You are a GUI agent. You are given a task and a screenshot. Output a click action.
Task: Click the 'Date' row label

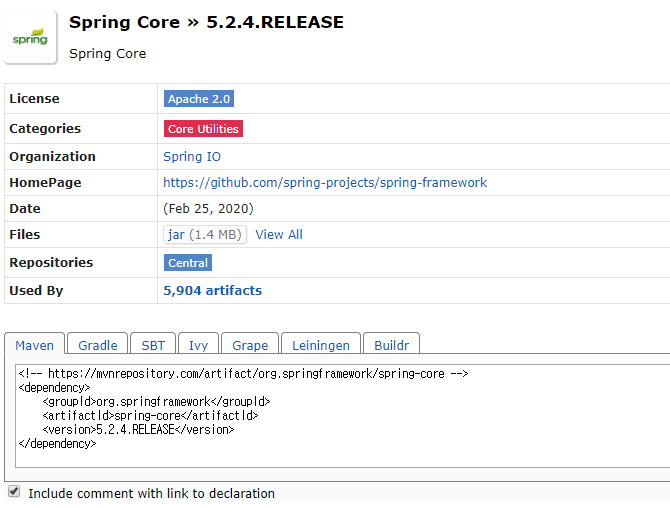click(x=25, y=208)
